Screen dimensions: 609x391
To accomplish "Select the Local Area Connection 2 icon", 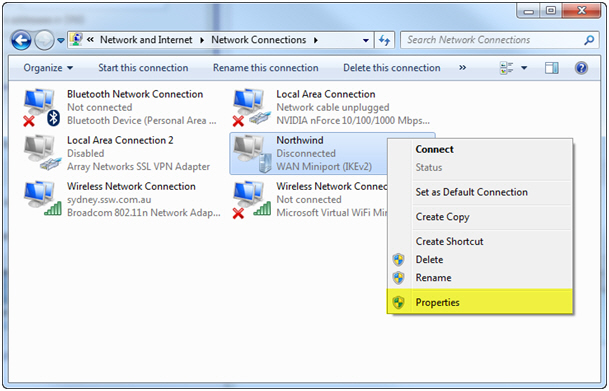I will pos(42,153).
